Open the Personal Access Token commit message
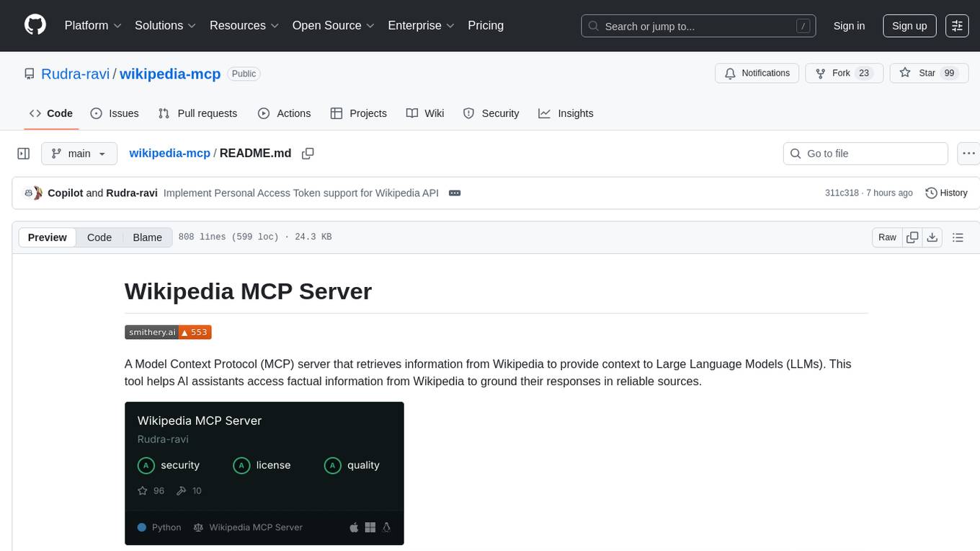The width and height of the screenshot is (980, 551). click(x=301, y=193)
